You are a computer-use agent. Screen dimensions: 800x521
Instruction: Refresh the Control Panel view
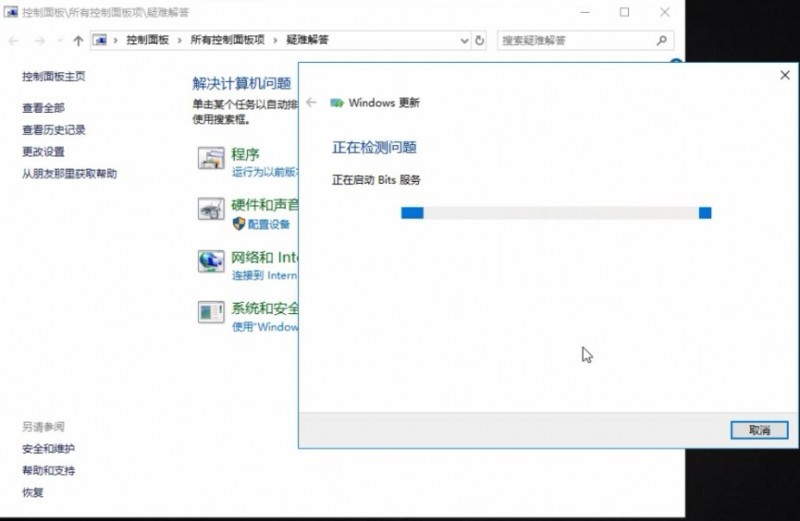coord(480,41)
